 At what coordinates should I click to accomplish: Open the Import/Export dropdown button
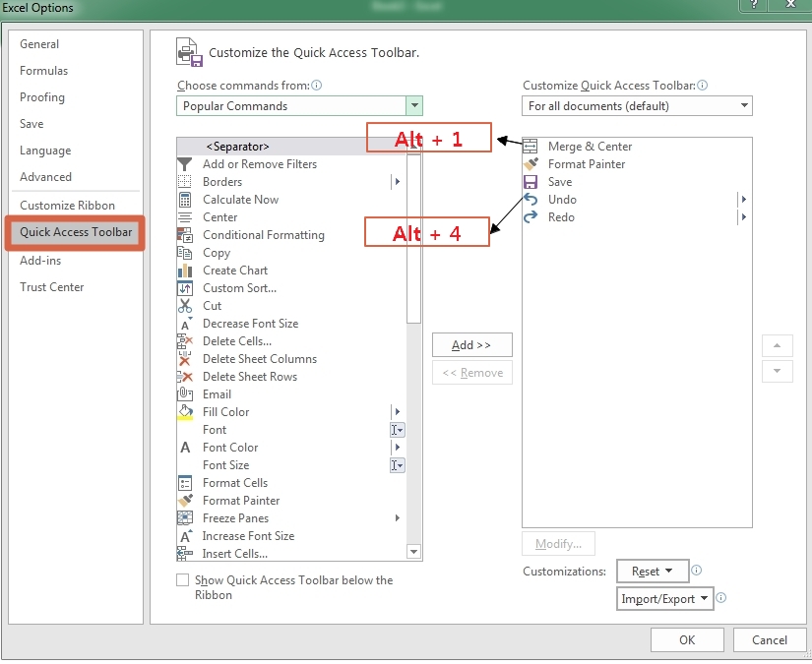[x=665, y=599]
